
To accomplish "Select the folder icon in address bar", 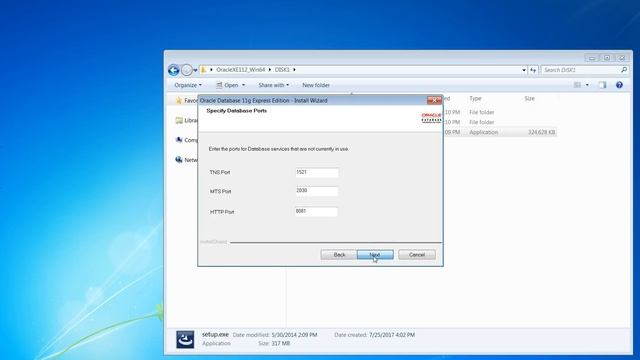I will tap(203, 70).
